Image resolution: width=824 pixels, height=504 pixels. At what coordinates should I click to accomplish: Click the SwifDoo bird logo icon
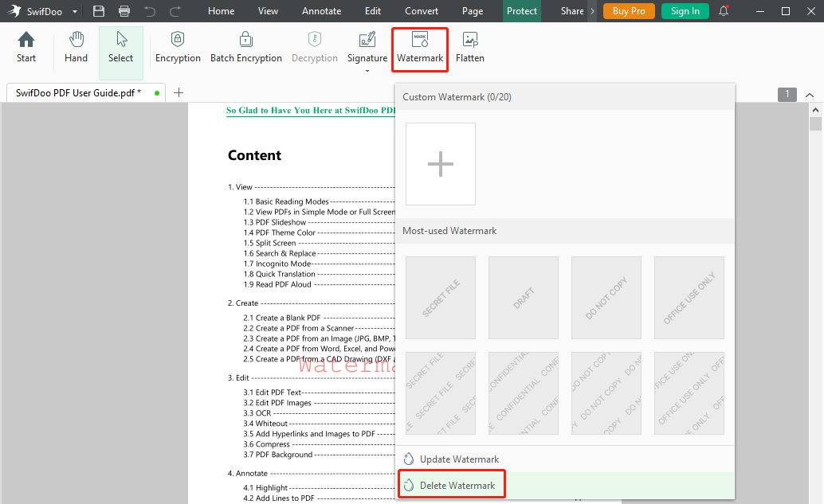pyautogui.click(x=14, y=11)
